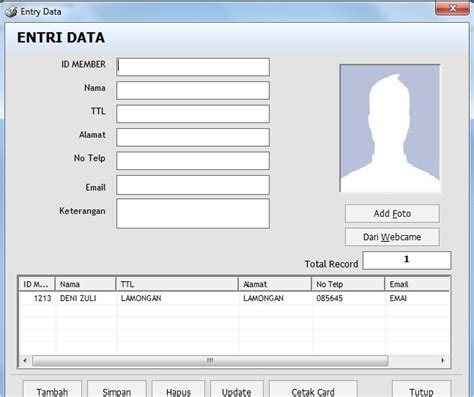
Task: Click the grid's right scroll arrow
Action: [443, 360]
